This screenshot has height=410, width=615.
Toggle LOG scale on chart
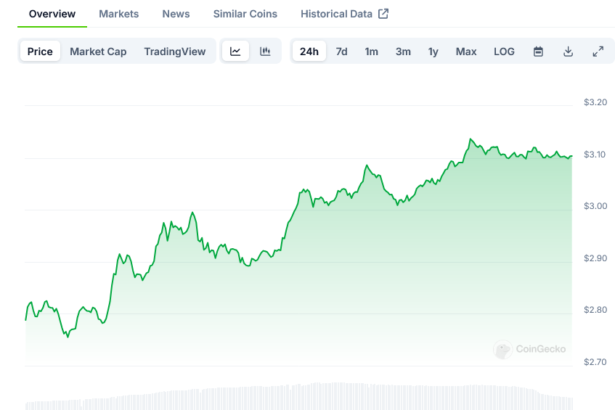click(x=504, y=51)
